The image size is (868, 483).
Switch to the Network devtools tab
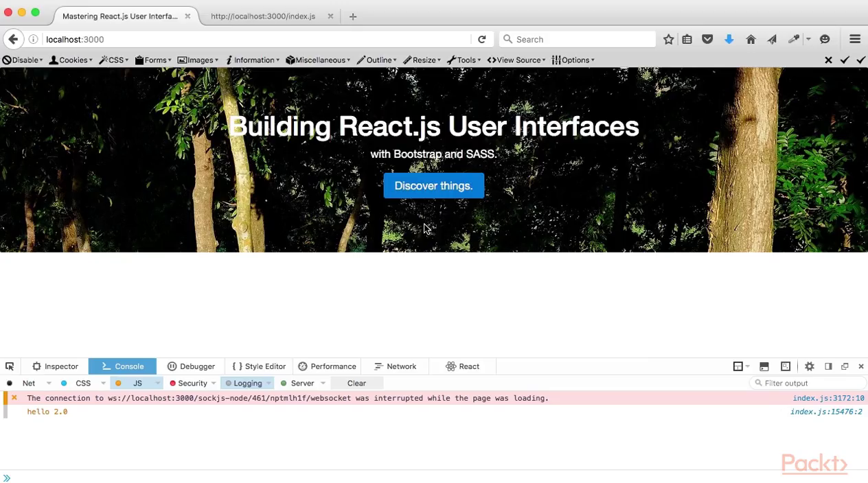395,366
